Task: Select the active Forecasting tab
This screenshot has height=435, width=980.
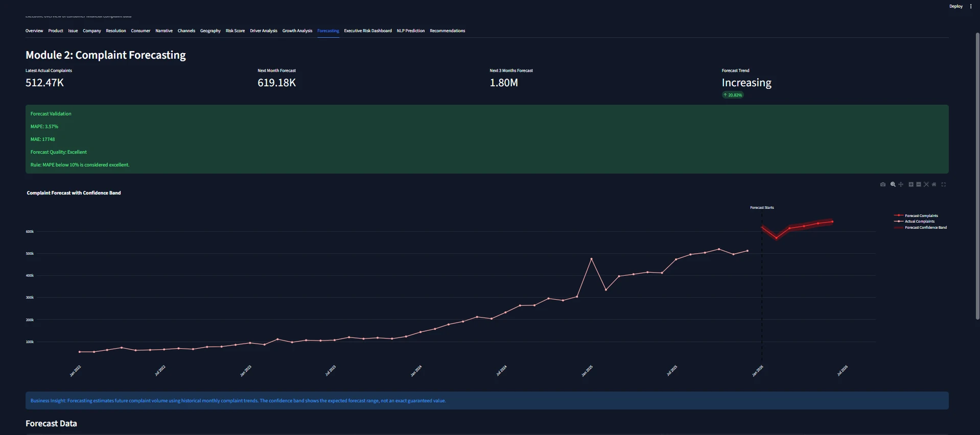Action: coord(328,31)
